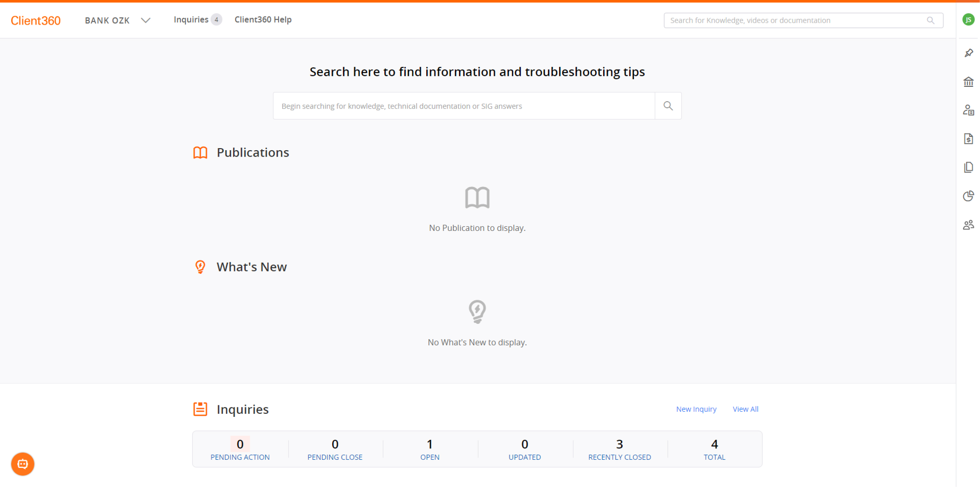
Task: Click the Client360 logo
Action: pos(35,20)
